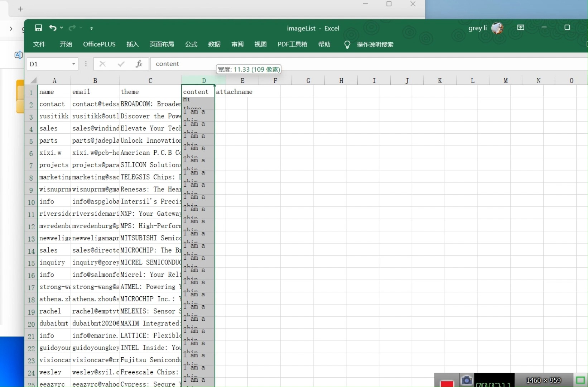Click the Select All corner triangle
This screenshot has height=387, width=588.
33,80
